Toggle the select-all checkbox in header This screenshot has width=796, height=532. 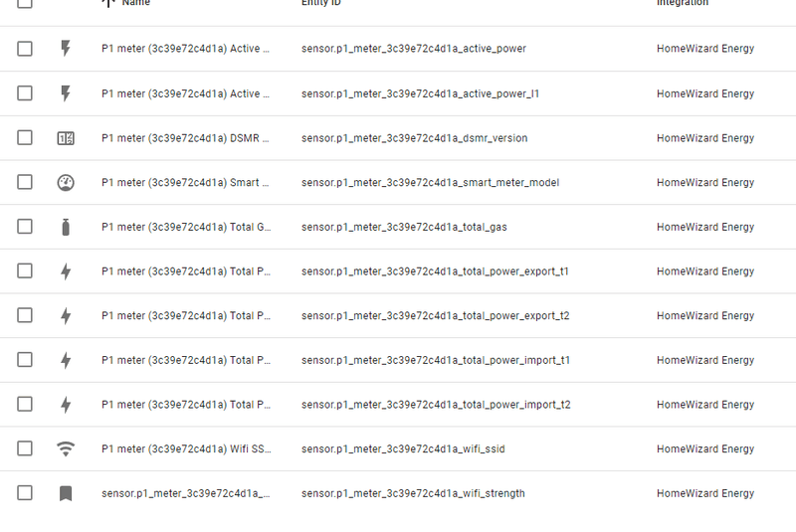[25, 3]
